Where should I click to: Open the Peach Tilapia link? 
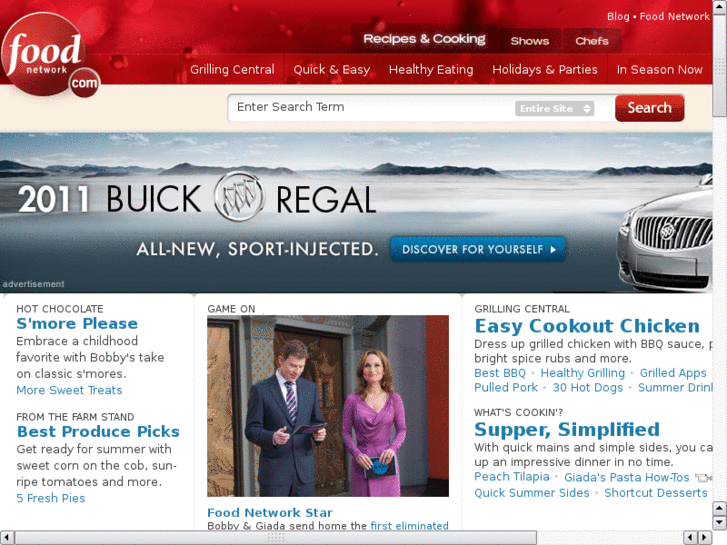click(511, 477)
